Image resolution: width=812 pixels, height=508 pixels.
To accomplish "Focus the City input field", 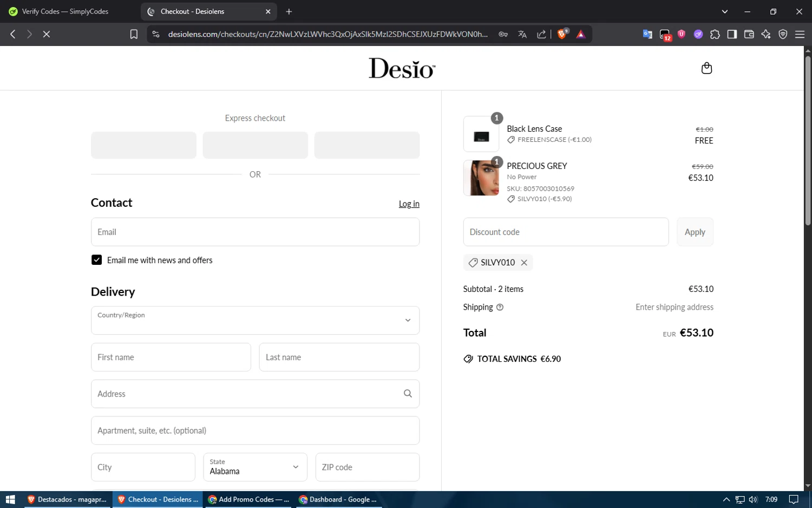I will click(143, 467).
